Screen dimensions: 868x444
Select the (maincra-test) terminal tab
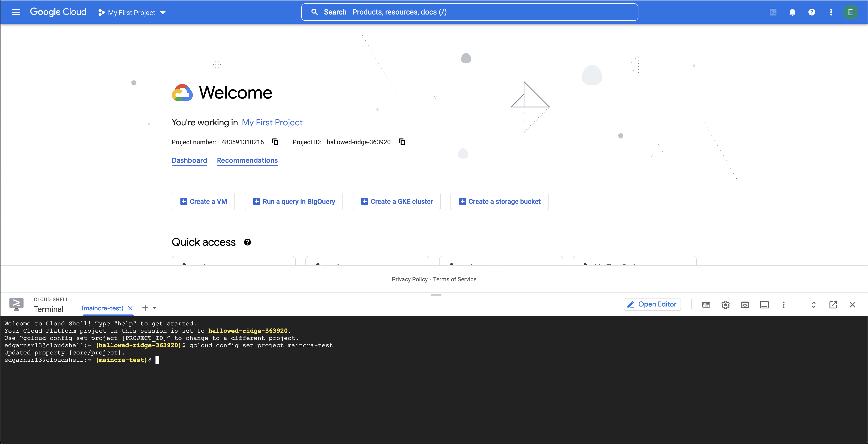(102, 308)
